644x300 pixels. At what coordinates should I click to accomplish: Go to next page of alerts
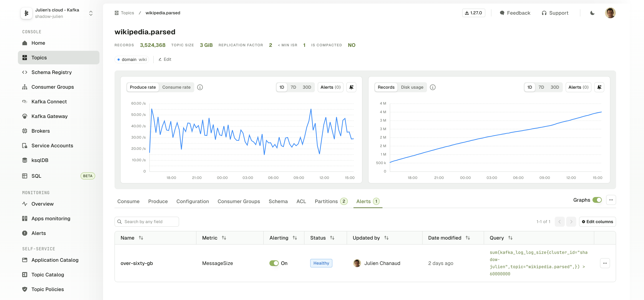(x=571, y=222)
